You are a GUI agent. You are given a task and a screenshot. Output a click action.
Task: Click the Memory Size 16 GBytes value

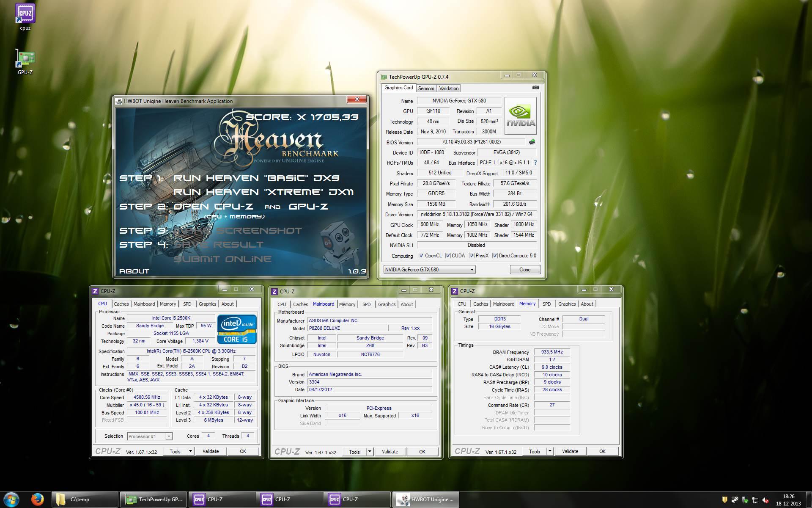pos(499,326)
